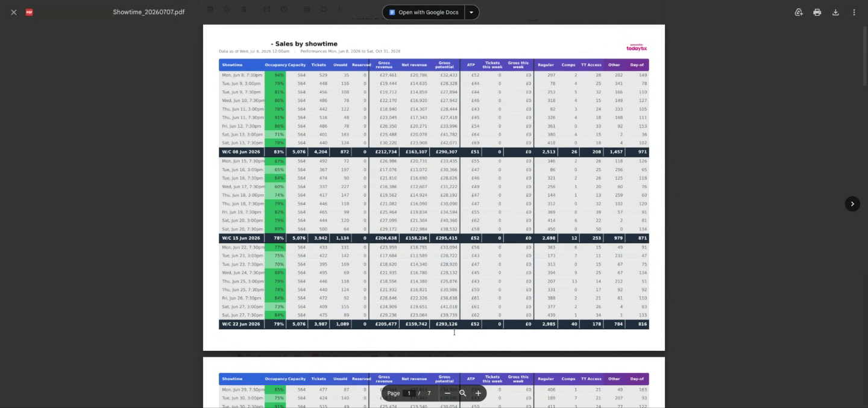Click net revenue £163,107 in W/C 08 Jun row
This screenshot has height=408, width=868.
pyautogui.click(x=415, y=152)
